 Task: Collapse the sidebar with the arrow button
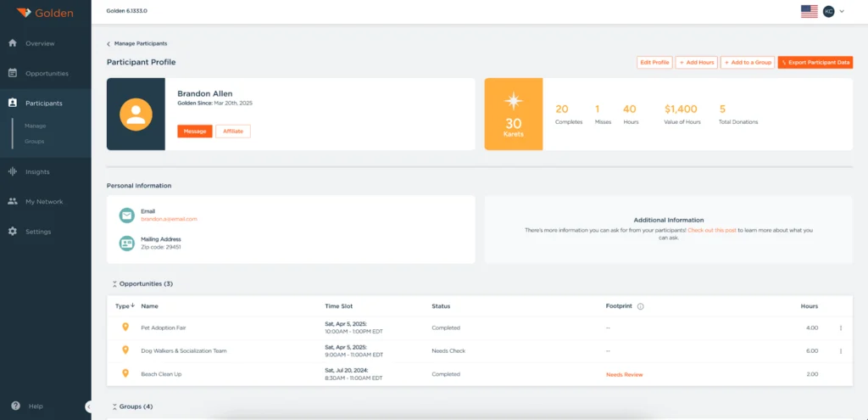click(x=88, y=406)
